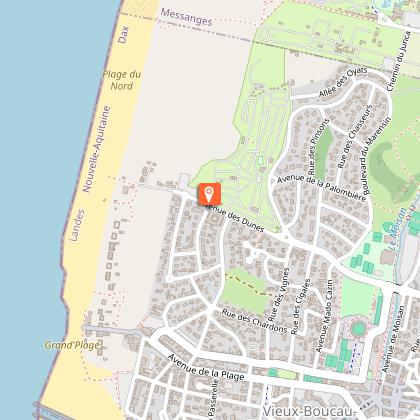Click the green circular arena near Avenue de Moisan
The width and height of the screenshot is (420, 420).
point(358,329)
